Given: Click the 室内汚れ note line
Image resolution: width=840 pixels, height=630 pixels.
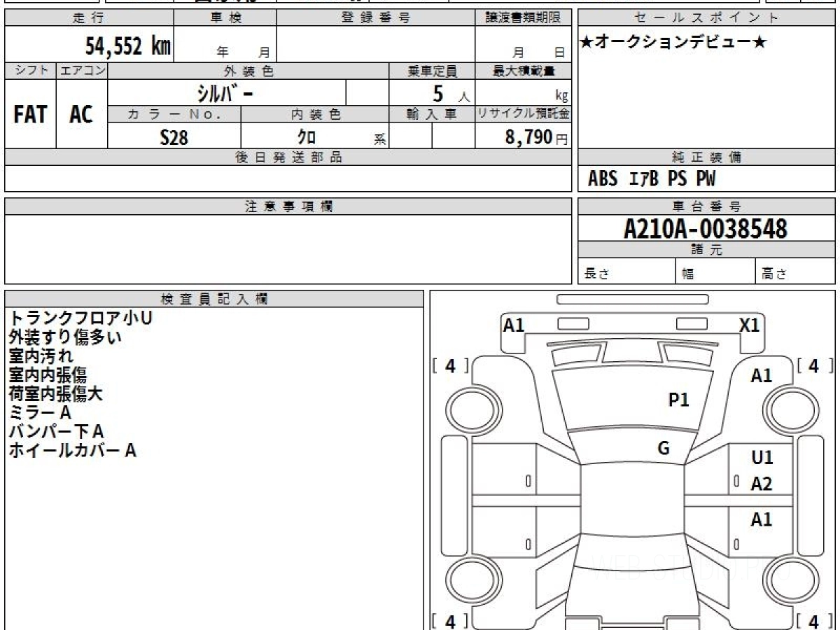Looking at the screenshot, I should coord(41,356).
